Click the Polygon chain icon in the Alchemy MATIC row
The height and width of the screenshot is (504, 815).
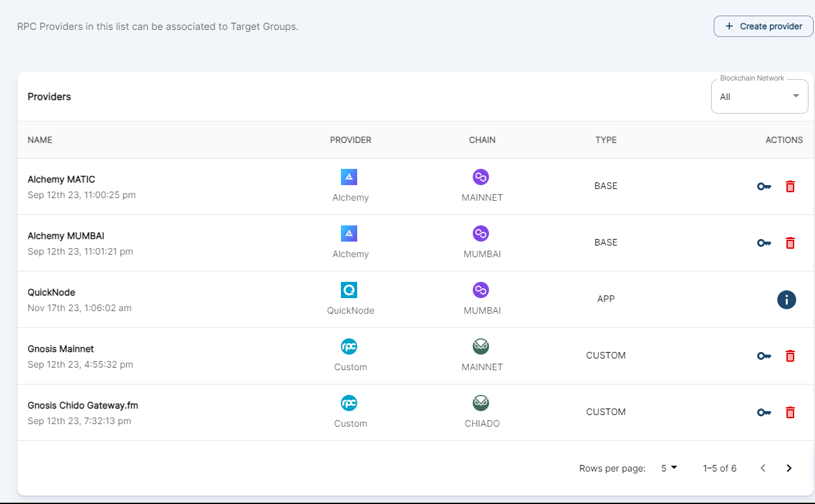tap(481, 177)
